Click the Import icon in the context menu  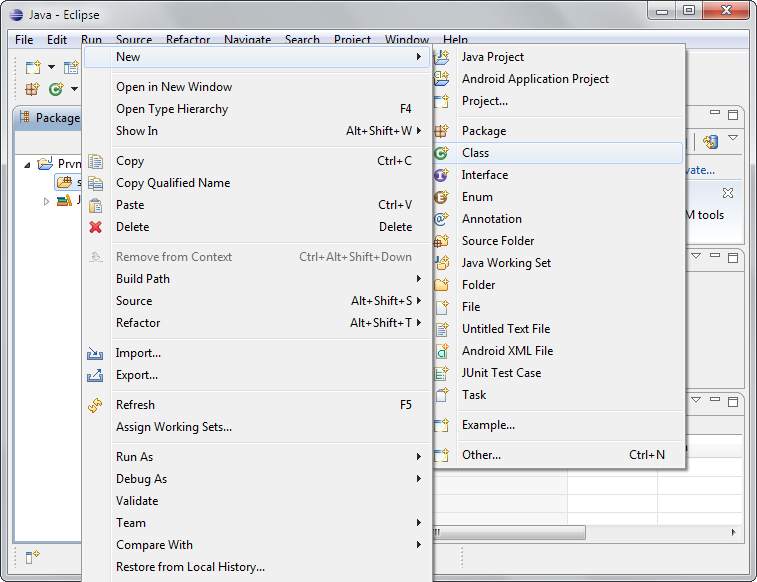pos(95,353)
